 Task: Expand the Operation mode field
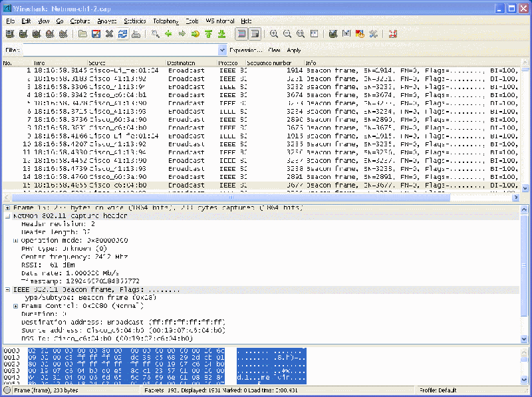(x=15, y=240)
